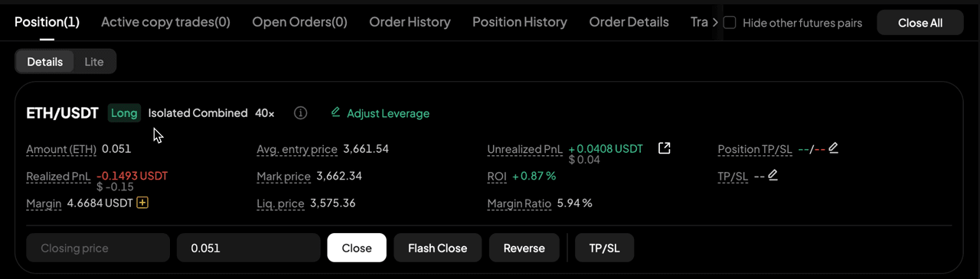Click the Adjust Leverage pencil icon
This screenshot has height=279, width=980.
pyautogui.click(x=335, y=112)
